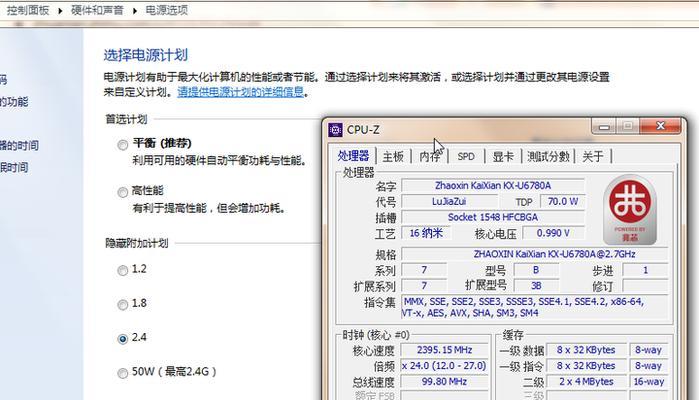Screen dimensions: 699x400
Task: Open the 内存 tab in CPU-Z
Action: tap(430, 157)
